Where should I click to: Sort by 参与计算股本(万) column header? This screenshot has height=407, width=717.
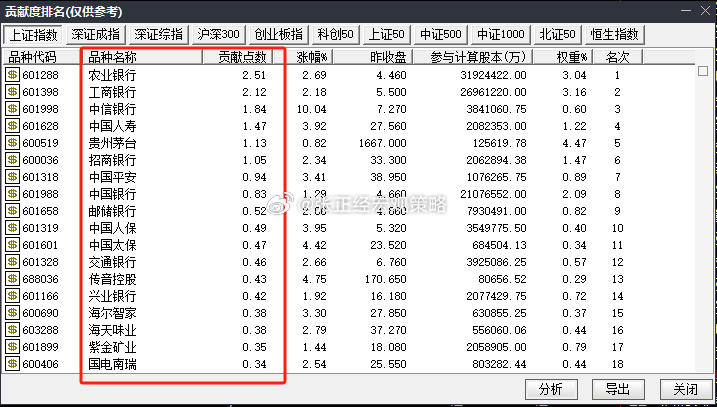pos(473,57)
